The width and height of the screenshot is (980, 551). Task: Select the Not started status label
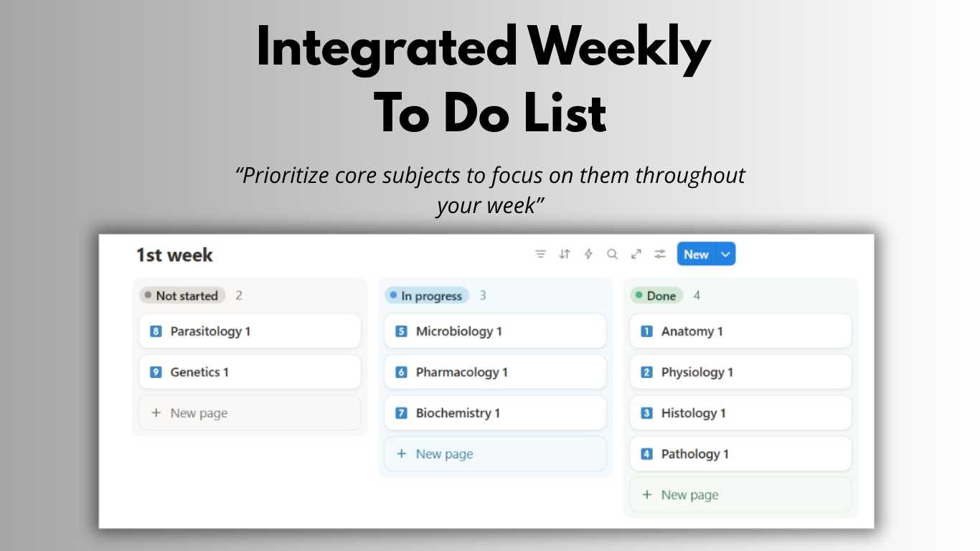pos(182,296)
